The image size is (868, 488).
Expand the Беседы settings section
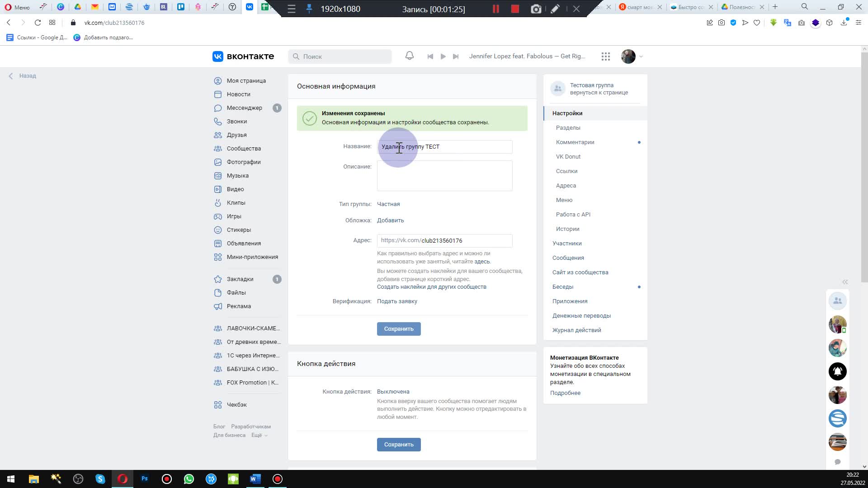pos(563,286)
